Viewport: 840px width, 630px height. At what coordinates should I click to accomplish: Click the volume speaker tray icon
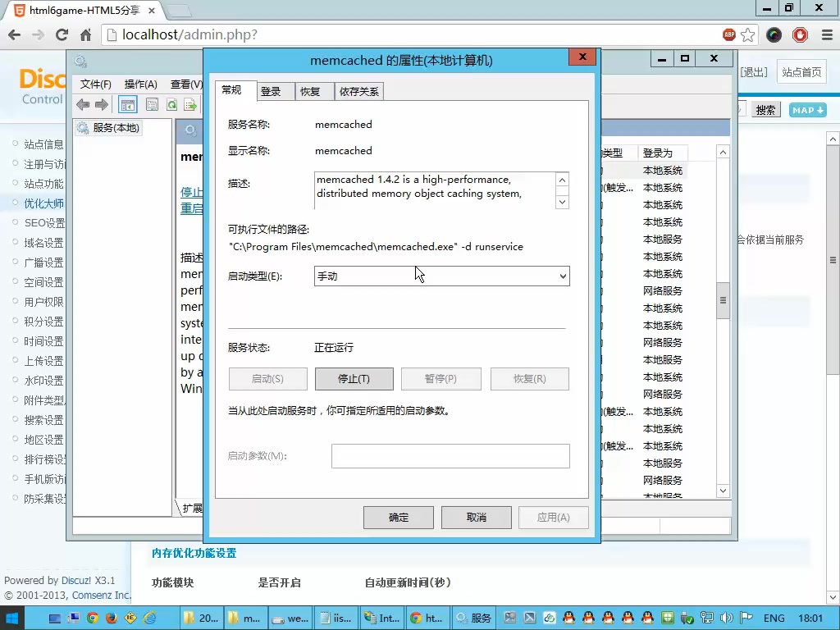tap(727, 619)
